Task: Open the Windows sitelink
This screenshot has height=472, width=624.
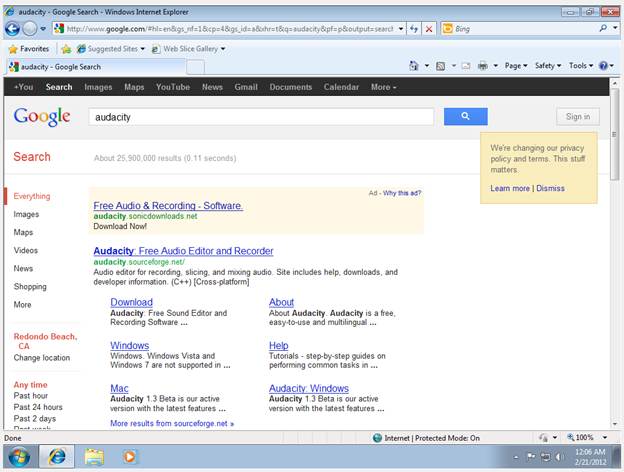Action: pyautogui.click(x=130, y=345)
